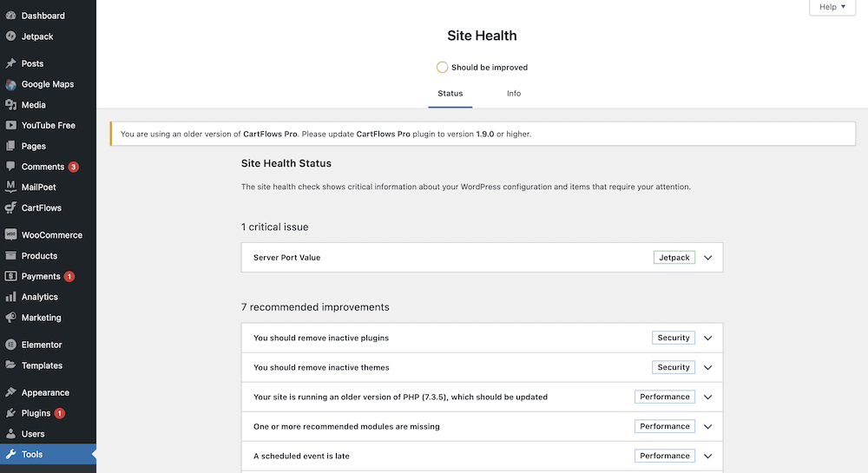
Task: Click the CartFlows logo icon
Action: click(x=10, y=208)
